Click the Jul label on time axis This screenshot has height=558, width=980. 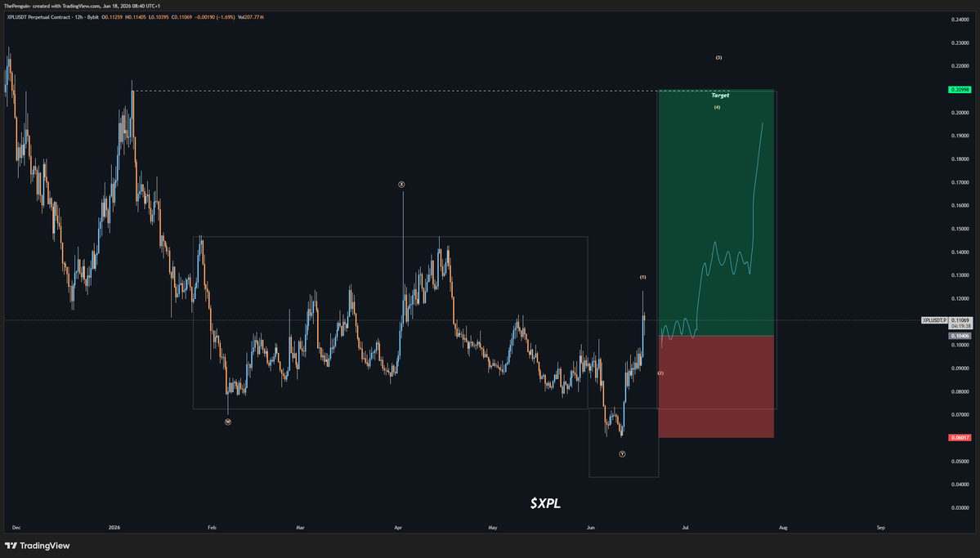tap(685, 528)
